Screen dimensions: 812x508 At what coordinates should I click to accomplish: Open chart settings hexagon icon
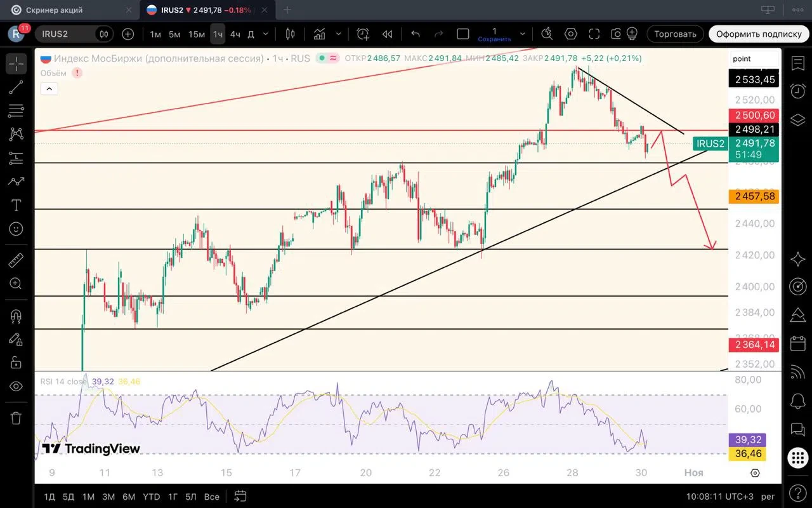pos(571,34)
